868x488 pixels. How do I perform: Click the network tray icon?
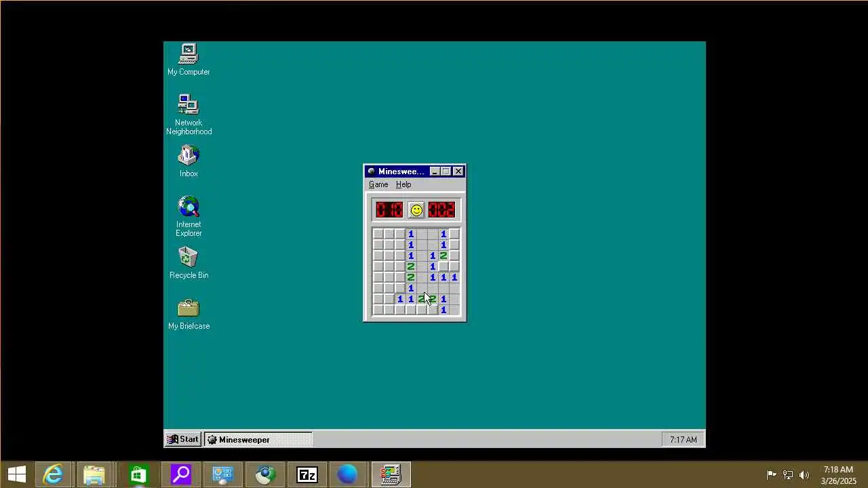click(x=788, y=474)
